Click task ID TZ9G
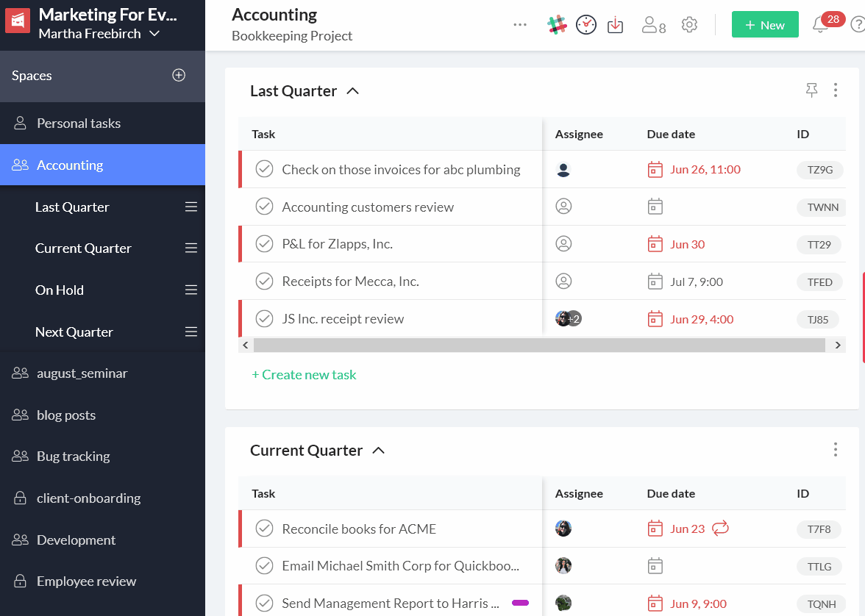 click(x=819, y=170)
